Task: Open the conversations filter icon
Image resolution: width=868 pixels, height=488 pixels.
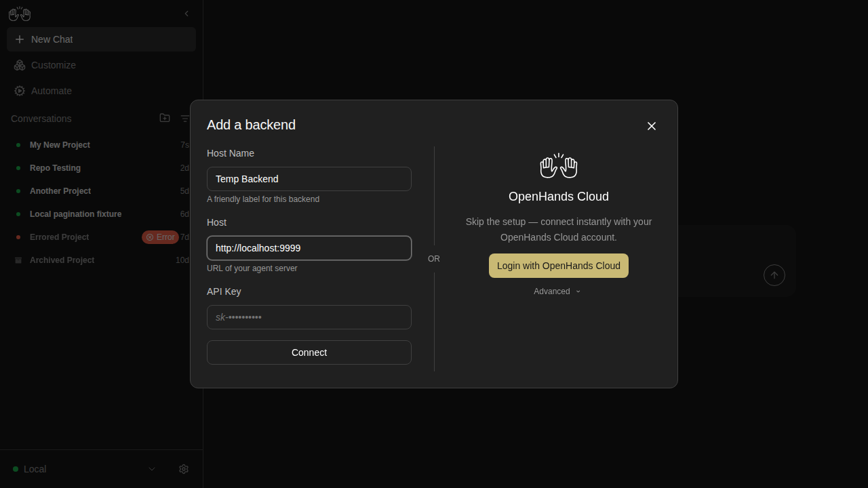Action: coord(185,119)
